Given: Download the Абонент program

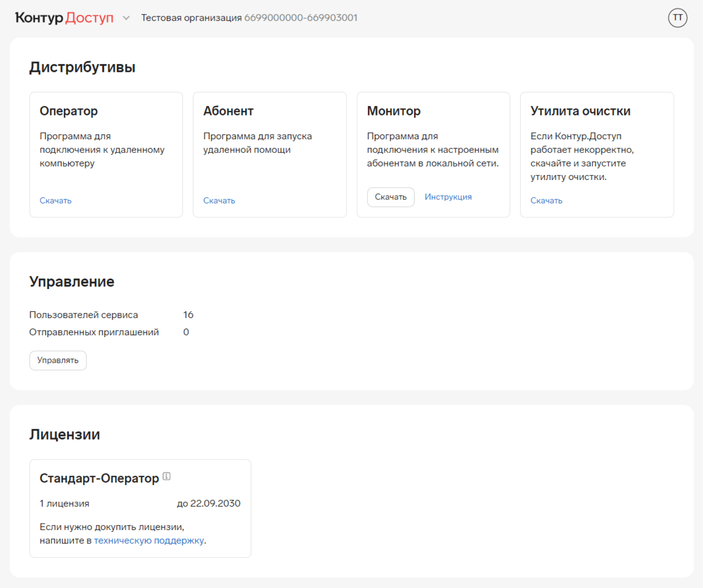Looking at the screenshot, I should (219, 200).
